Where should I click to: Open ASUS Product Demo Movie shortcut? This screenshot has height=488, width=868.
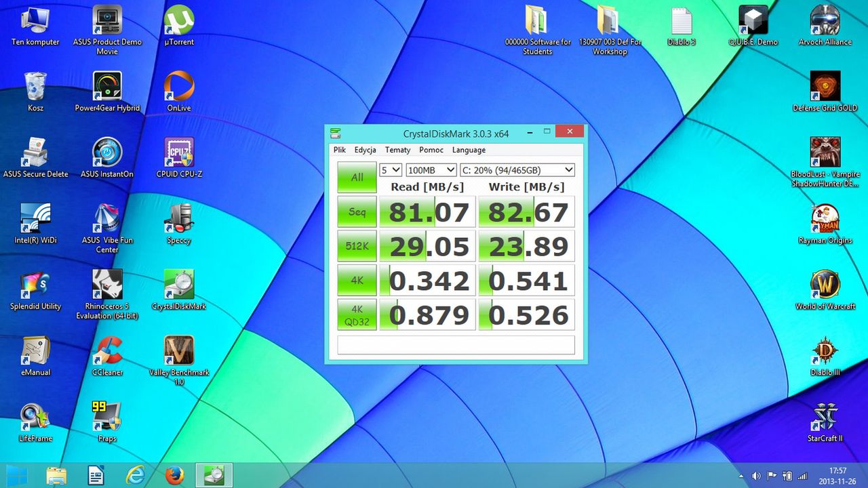107,30
